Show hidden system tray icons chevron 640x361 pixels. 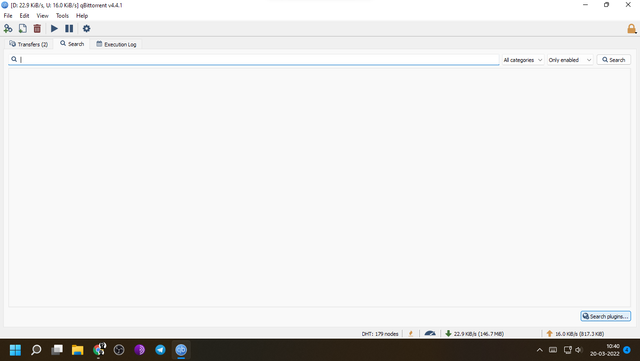click(x=540, y=350)
